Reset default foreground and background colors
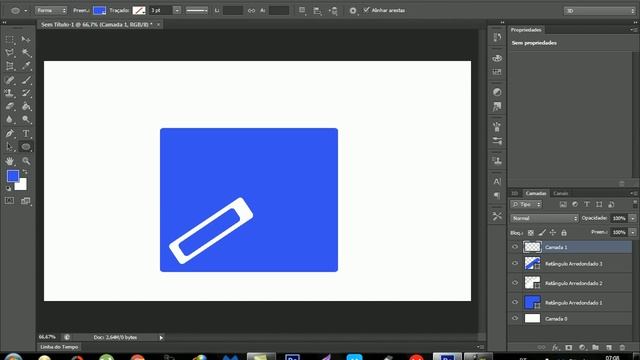This screenshot has width=640, height=360. point(8,188)
